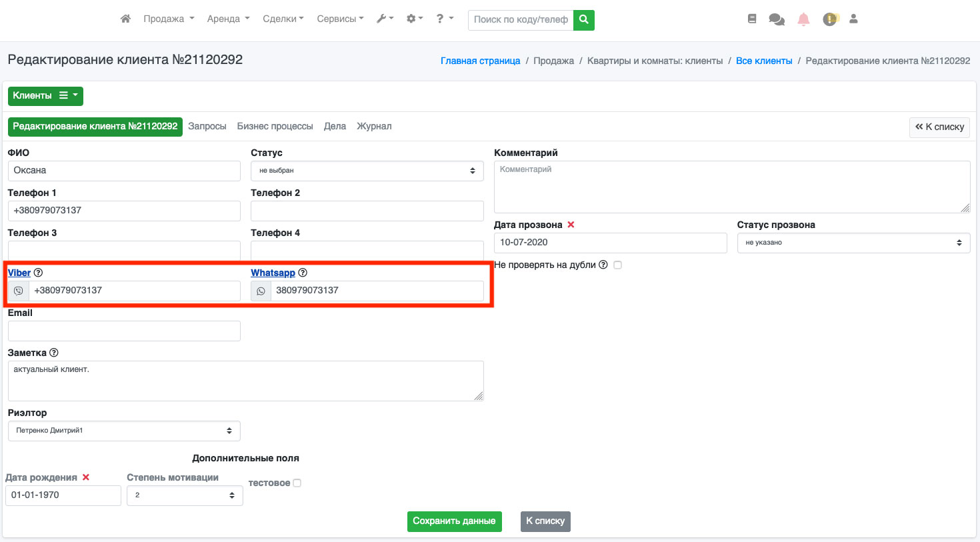Open the 'Риэлтор' dropdown
The image size is (980, 542).
tap(124, 431)
